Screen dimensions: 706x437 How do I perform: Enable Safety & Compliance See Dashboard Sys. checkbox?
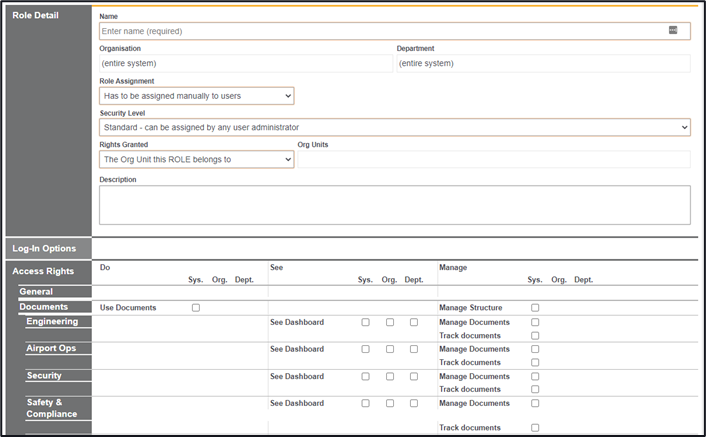[366, 403]
